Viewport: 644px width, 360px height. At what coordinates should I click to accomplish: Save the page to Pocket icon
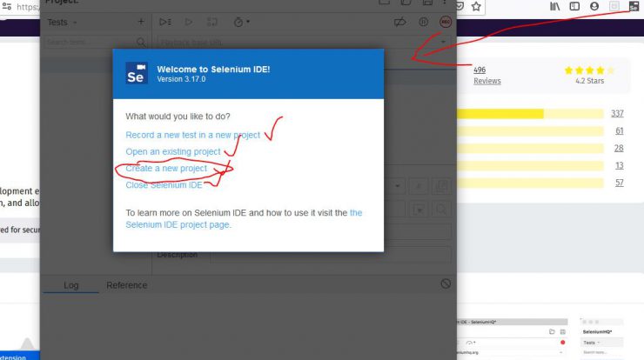[x=460, y=6]
